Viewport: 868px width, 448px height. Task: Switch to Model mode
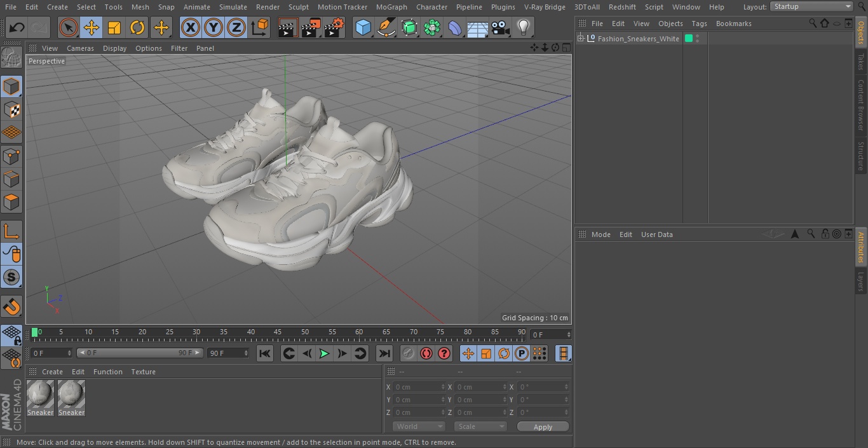pyautogui.click(x=11, y=86)
